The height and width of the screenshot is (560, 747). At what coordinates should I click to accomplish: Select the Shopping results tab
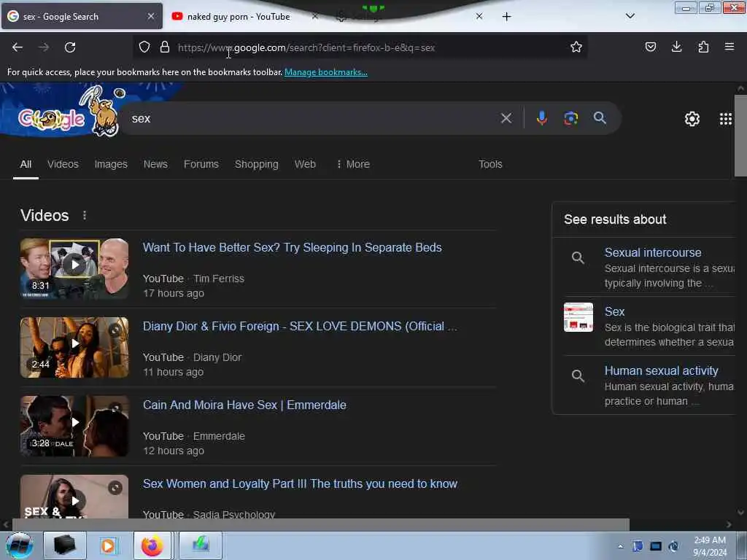256,164
